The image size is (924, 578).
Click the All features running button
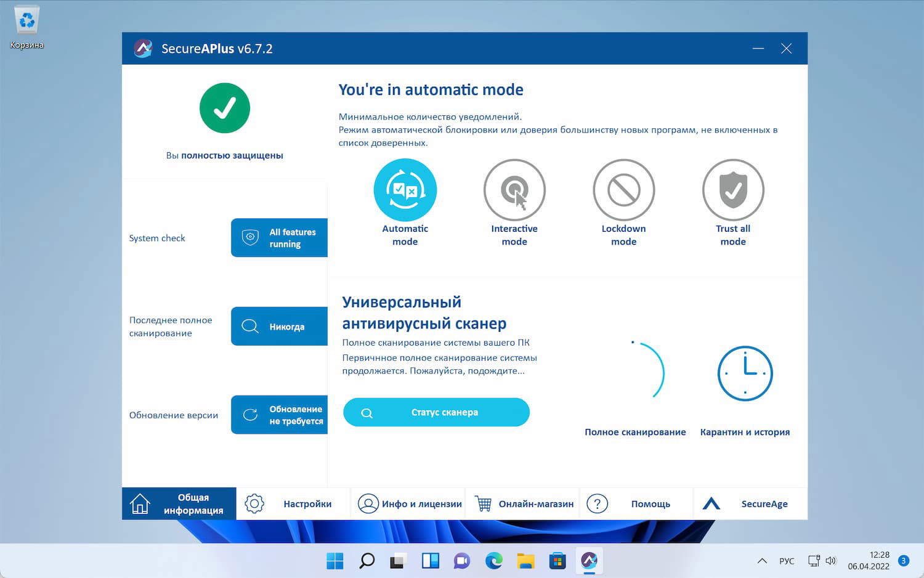click(279, 238)
